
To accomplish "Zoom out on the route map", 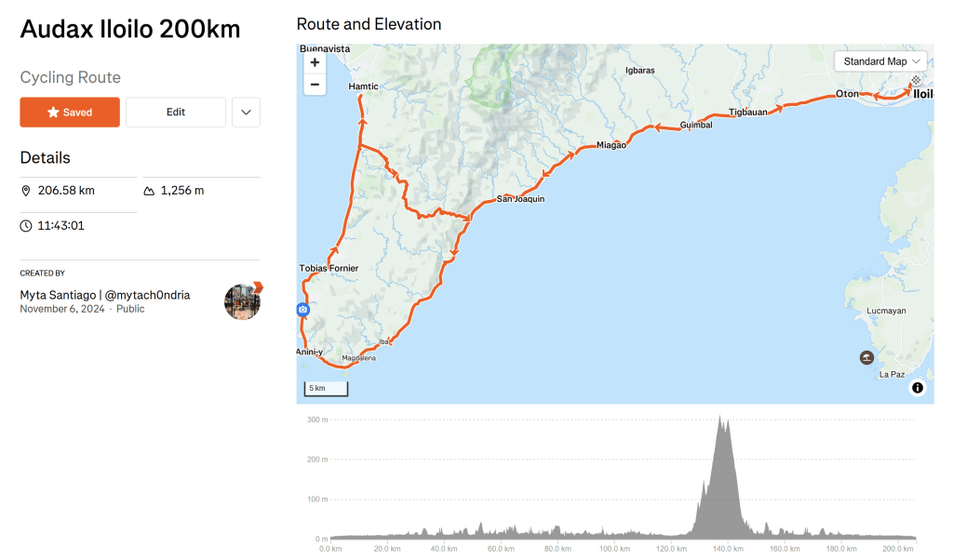I will tap(315, 85).
